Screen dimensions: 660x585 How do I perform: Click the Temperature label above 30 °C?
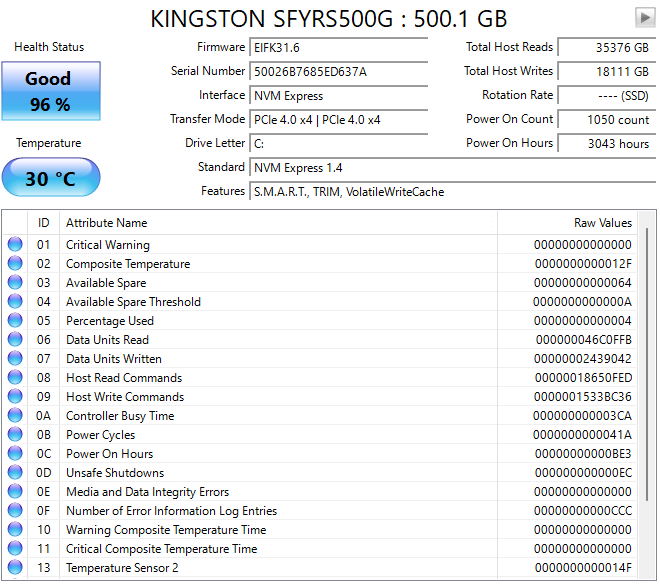pos(49,143)
